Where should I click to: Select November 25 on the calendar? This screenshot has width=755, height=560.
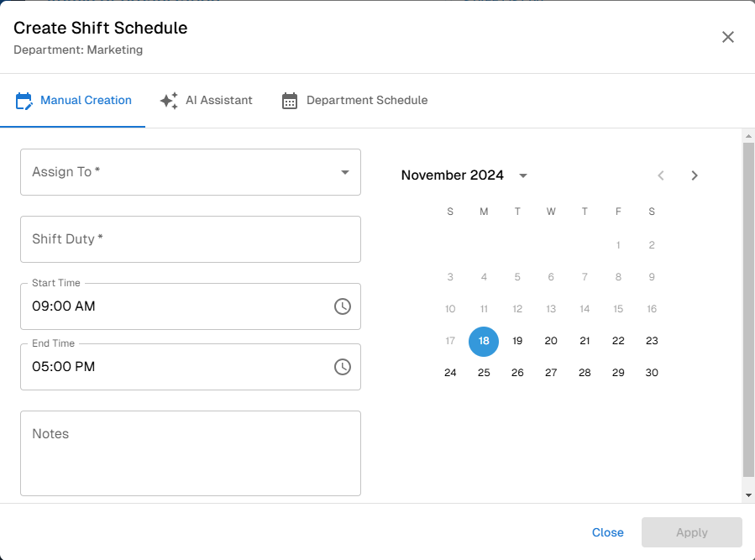click(484, 373)
